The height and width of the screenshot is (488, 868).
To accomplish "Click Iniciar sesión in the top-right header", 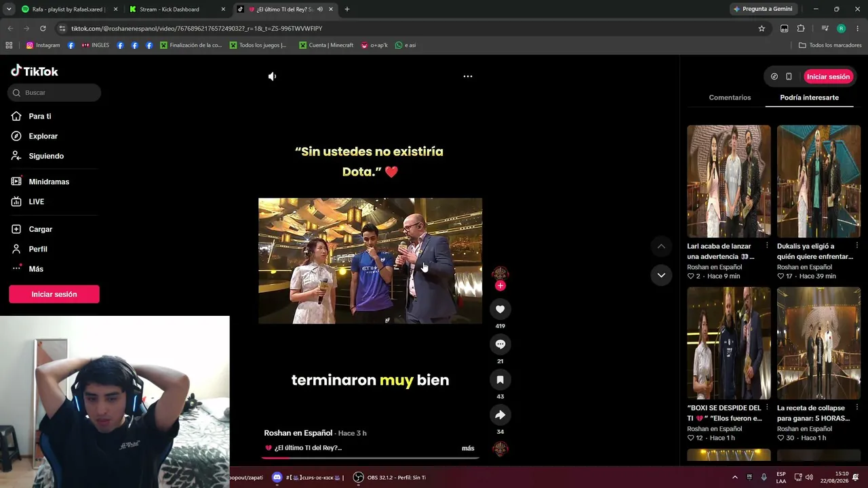I will (x=828, y=77).
